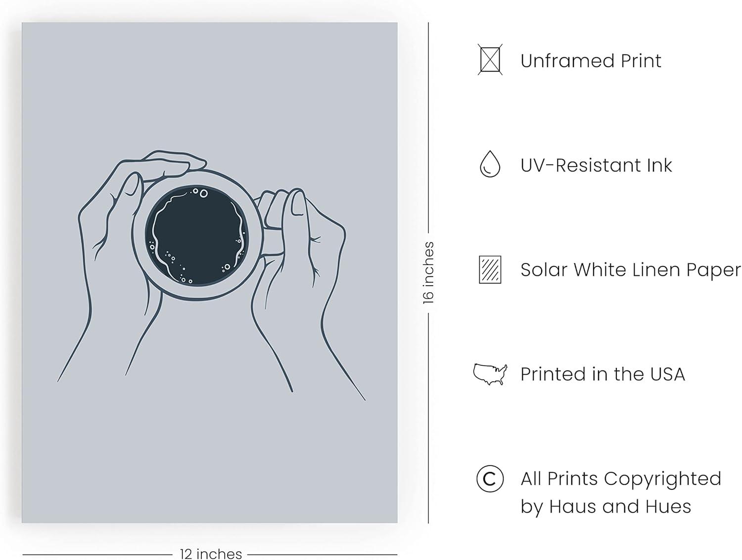
Task: Click the 12 inches width label
Action: (x=211, y=554)
